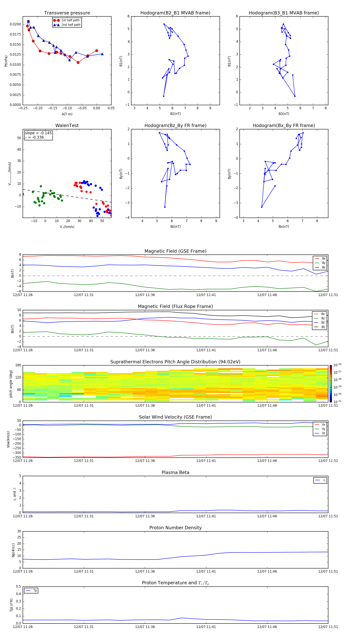Select the 'Hodogram(Bz_By FR frame)' title
The image size is (351, 644).
[x=175, y=125]
